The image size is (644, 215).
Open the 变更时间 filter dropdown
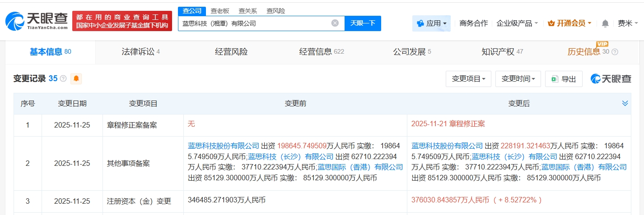518,79
